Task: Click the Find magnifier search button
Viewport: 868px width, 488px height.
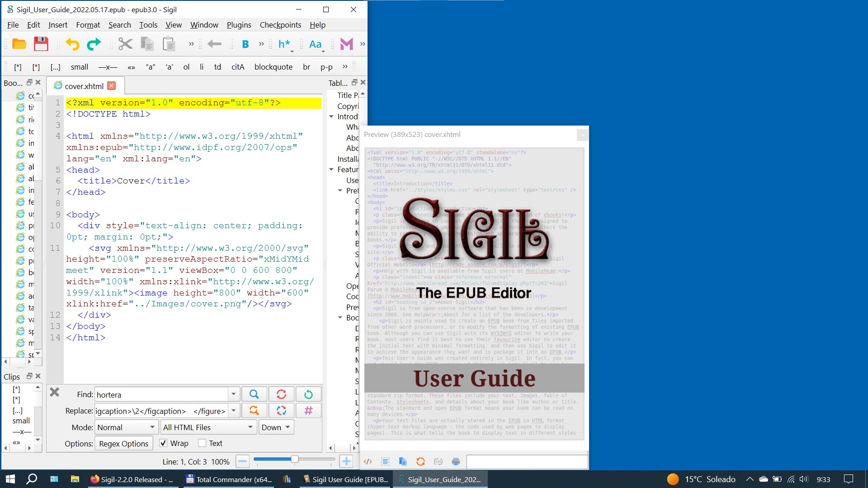Action: click(254, 394)
